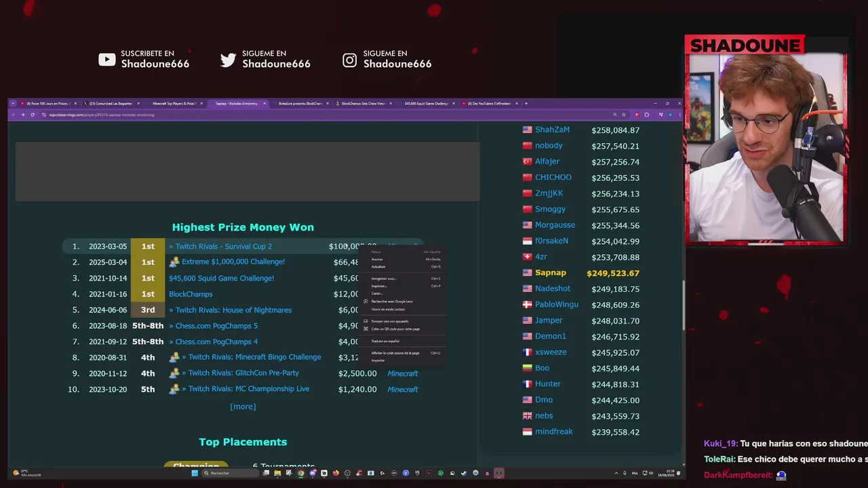Open CHICHOO player in rankings list

(553, 177)
